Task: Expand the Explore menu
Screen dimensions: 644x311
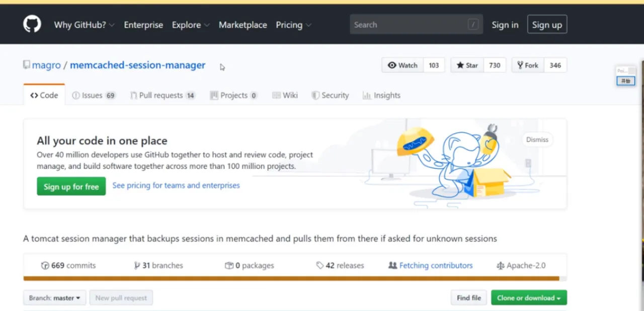Action: pyautogui.click(x=191, y=25)
